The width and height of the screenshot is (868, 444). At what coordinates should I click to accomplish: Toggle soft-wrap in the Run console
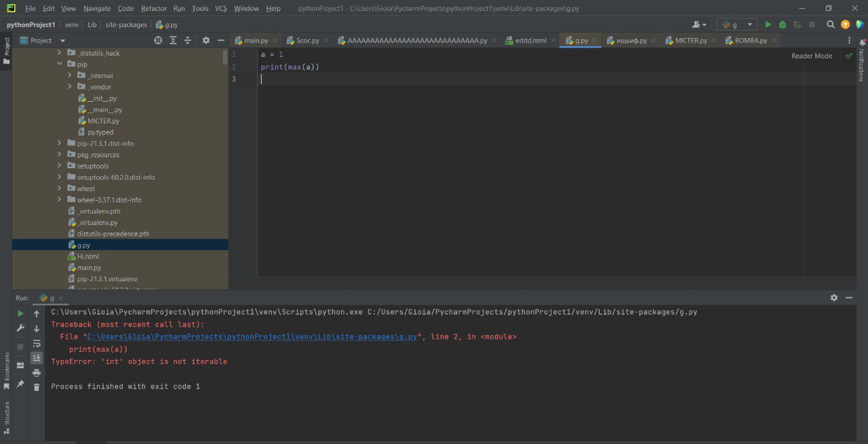(37, 343)
